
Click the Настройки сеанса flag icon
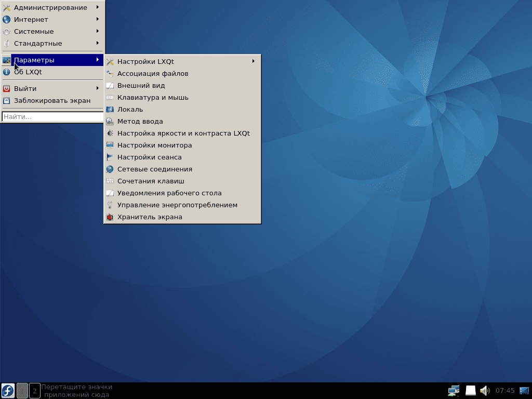coord(110,157)
